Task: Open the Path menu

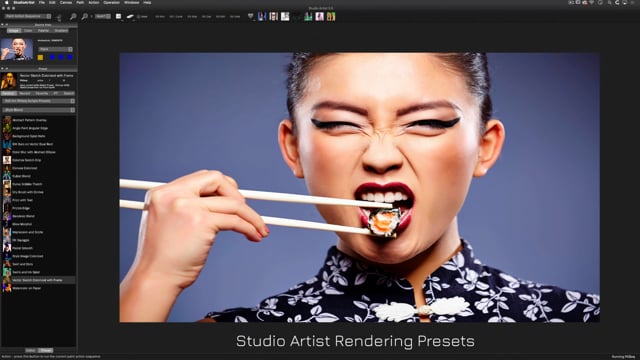Action: [x=80, y=2]
